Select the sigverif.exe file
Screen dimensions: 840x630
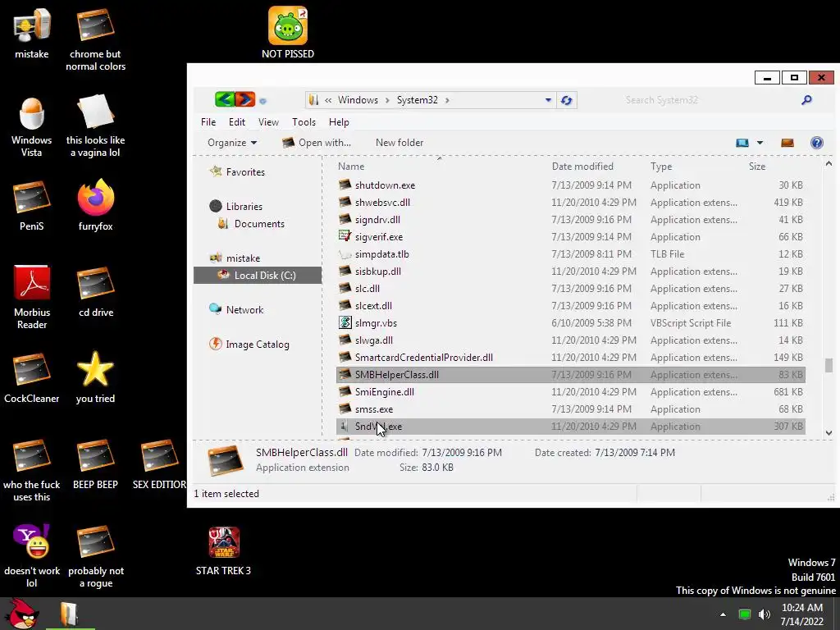(x=571, y=237)
